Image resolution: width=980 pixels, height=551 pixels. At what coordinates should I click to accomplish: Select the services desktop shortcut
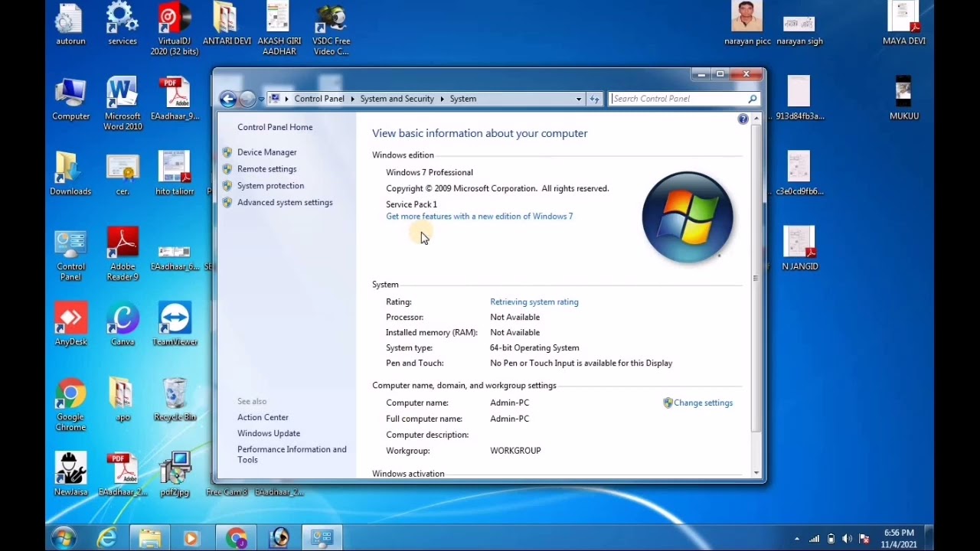[x=122, y=24]
